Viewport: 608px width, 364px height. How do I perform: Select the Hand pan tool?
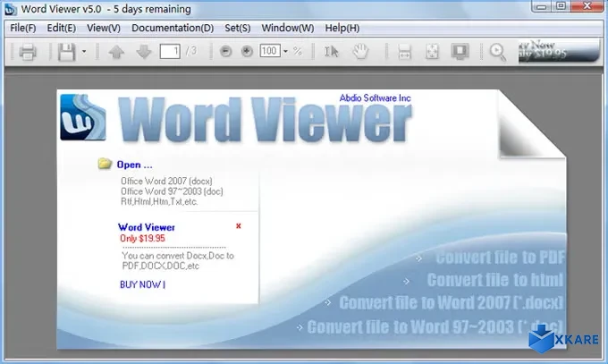(x=360, y=51)
